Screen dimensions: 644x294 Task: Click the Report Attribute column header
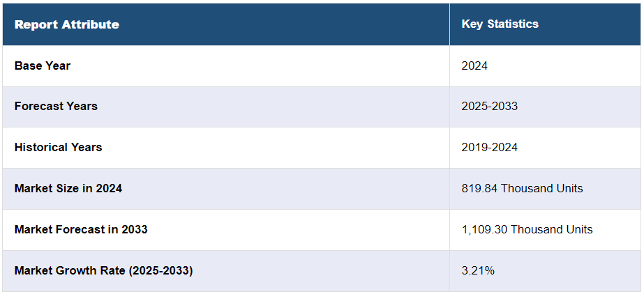[x=67, y=24]
